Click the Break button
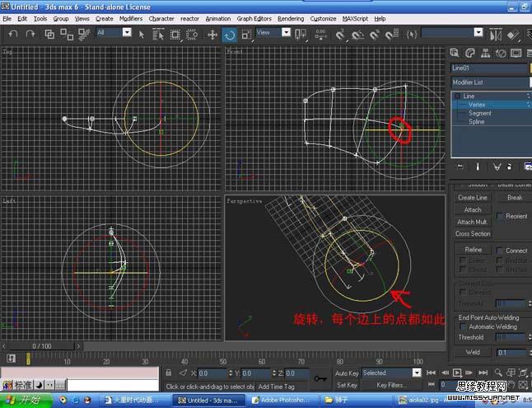Image resolution: width=532 pixels, height=408 pixels. point(515,198)
